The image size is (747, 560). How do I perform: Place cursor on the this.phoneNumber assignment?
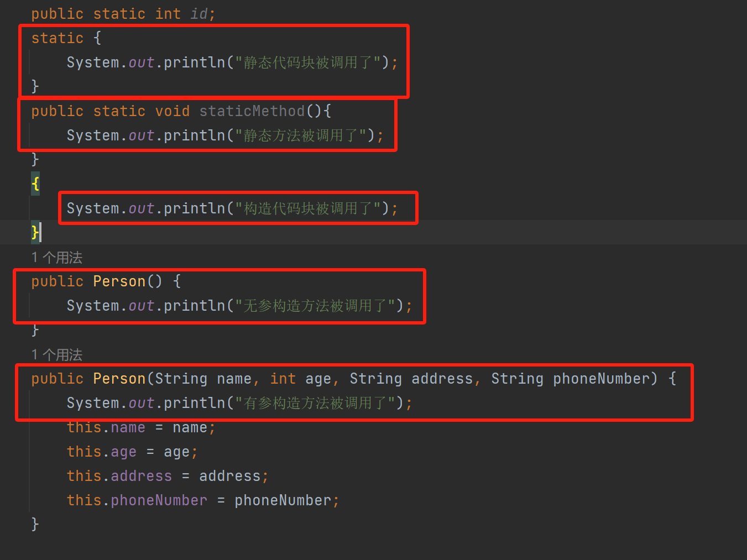(x=202, y=501)
